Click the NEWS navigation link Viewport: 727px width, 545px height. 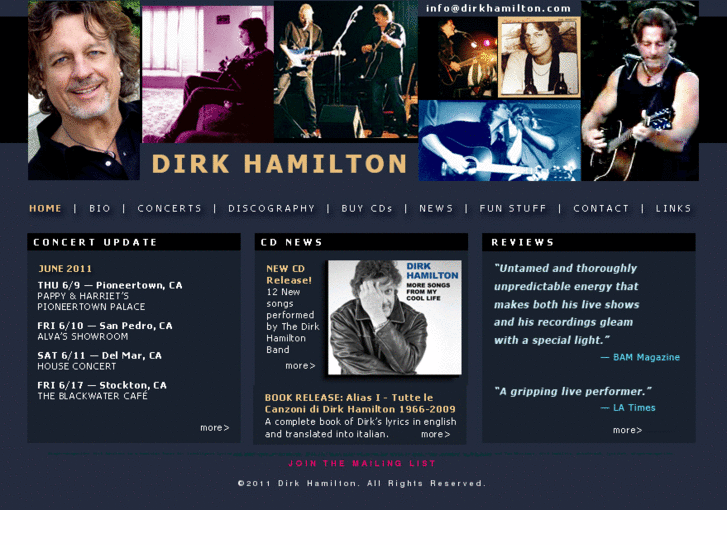pos(436,209)
